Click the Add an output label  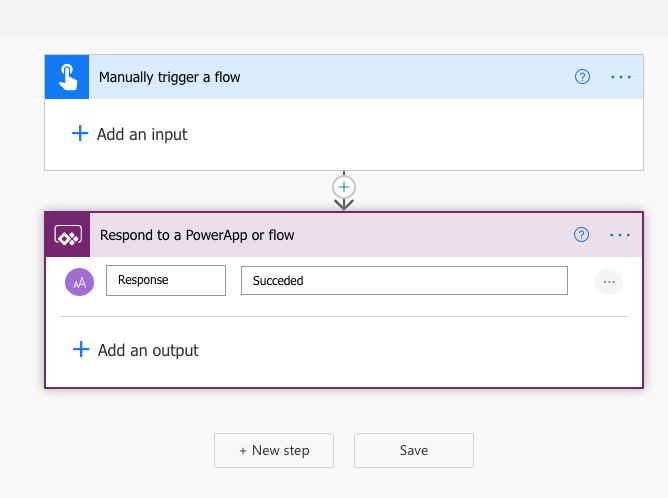point(148,350)
